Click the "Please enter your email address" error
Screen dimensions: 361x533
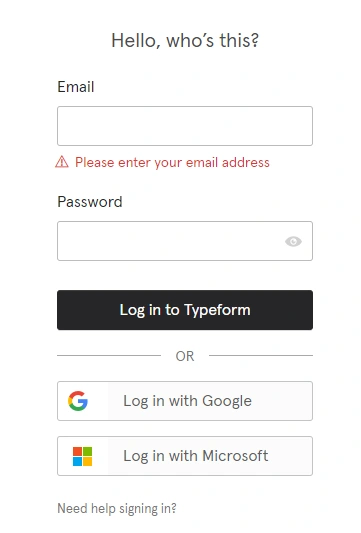[172, 162]
